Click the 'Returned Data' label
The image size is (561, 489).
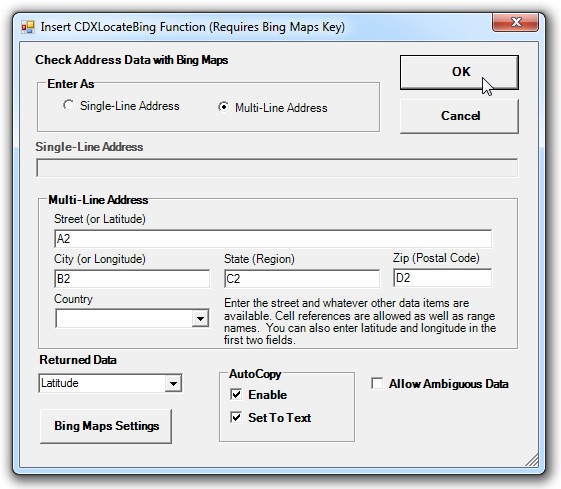[78, 360]
